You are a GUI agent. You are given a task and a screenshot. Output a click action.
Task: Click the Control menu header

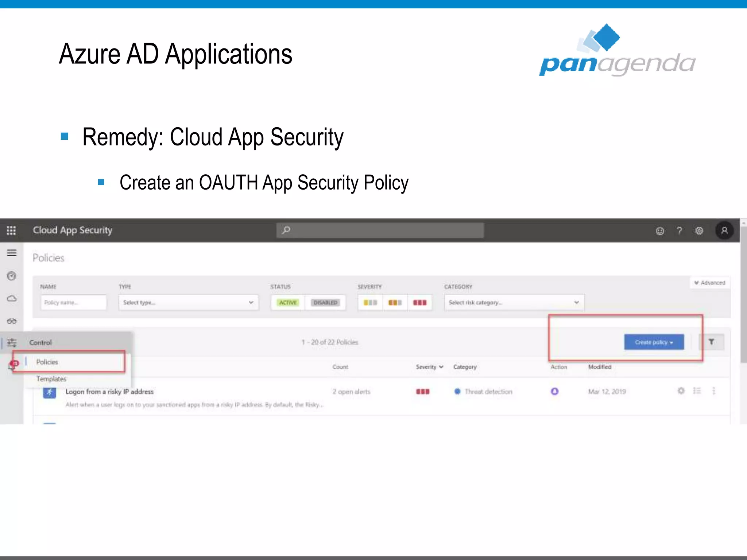40,343
